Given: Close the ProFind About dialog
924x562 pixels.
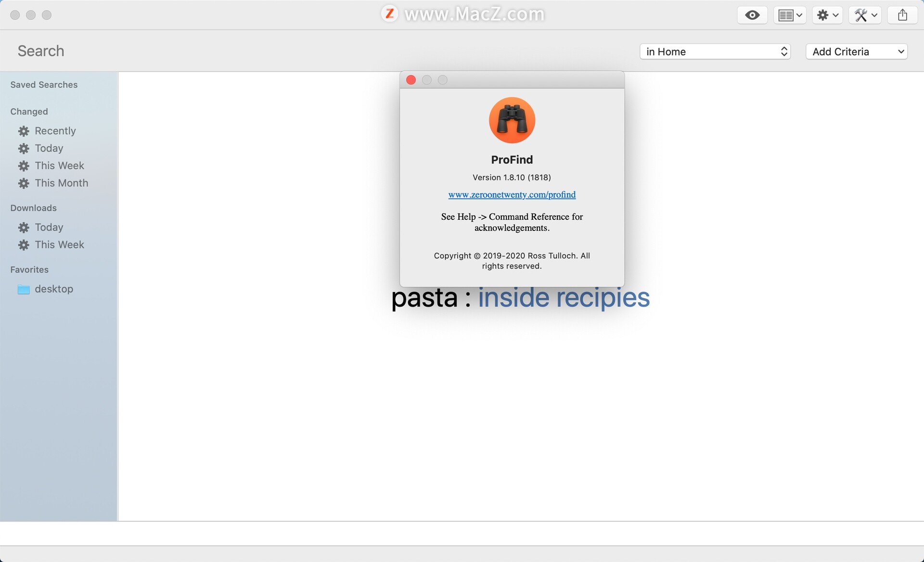Looking at the screenshot, I should [411, 80].
